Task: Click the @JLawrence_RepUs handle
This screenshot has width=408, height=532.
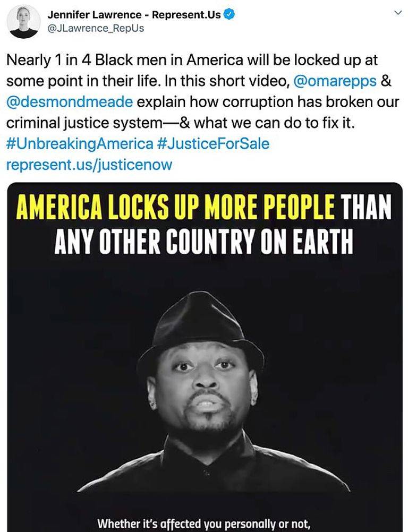Action: pos(96,29)
